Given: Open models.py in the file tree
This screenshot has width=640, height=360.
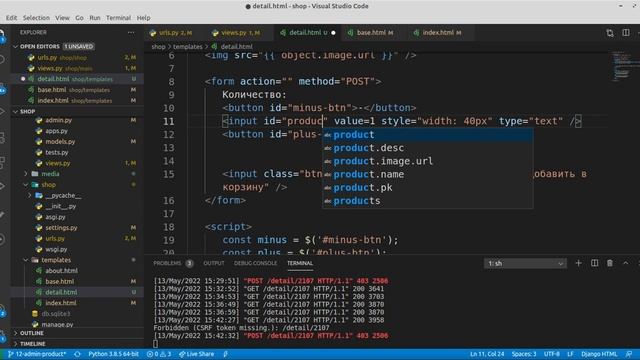Looking at the screenshot, I should pyautogui.click(x=60, y=142).
